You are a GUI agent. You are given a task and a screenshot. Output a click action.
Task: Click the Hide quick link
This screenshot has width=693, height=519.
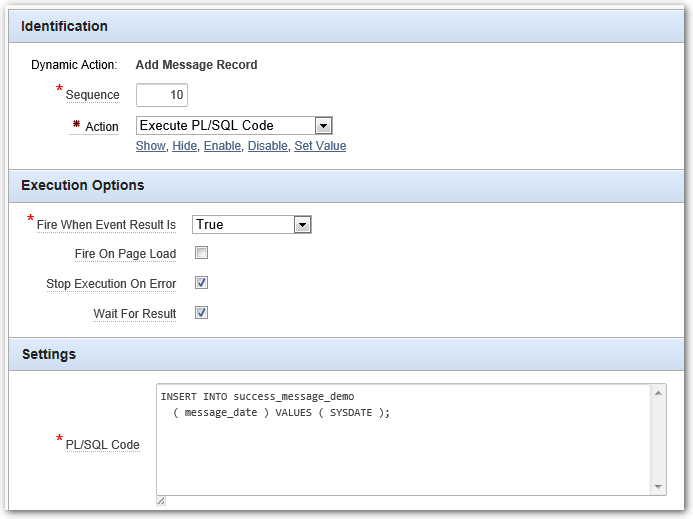tap(185, 146)
